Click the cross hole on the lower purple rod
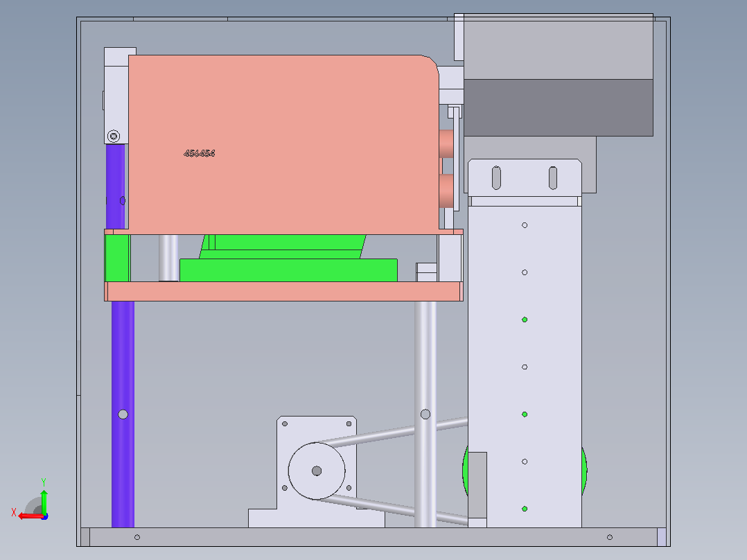This screenshot has width=747, height=560. coord(123,414)
